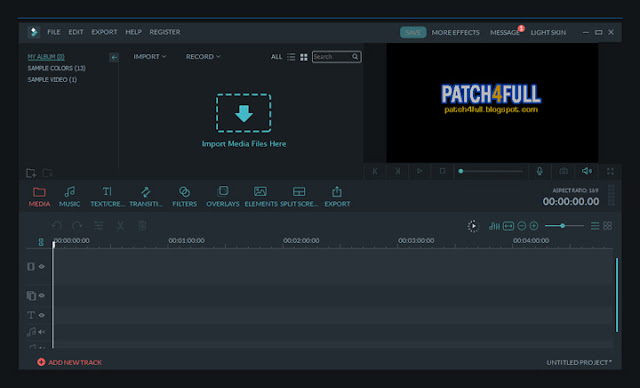The image size is (640, 388).
Task: Click the timeline zoom slider
Action: coord(564,226)
